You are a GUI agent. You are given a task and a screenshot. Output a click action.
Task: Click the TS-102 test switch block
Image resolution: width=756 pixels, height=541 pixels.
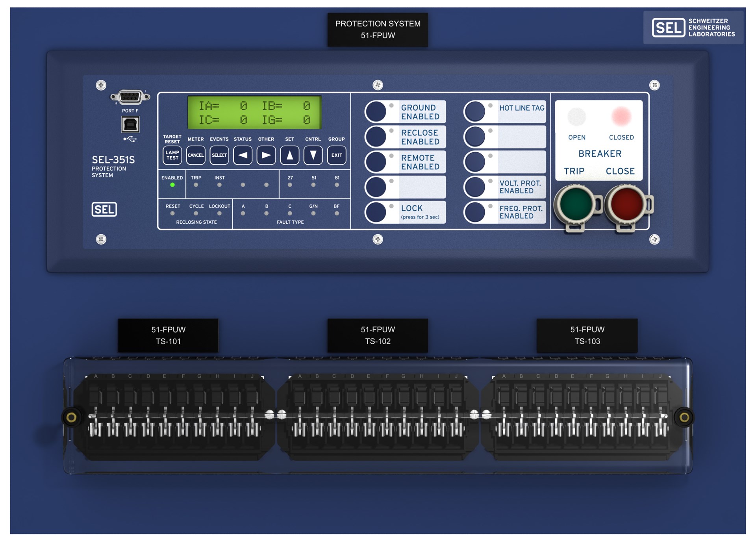(x=378, y=417)
